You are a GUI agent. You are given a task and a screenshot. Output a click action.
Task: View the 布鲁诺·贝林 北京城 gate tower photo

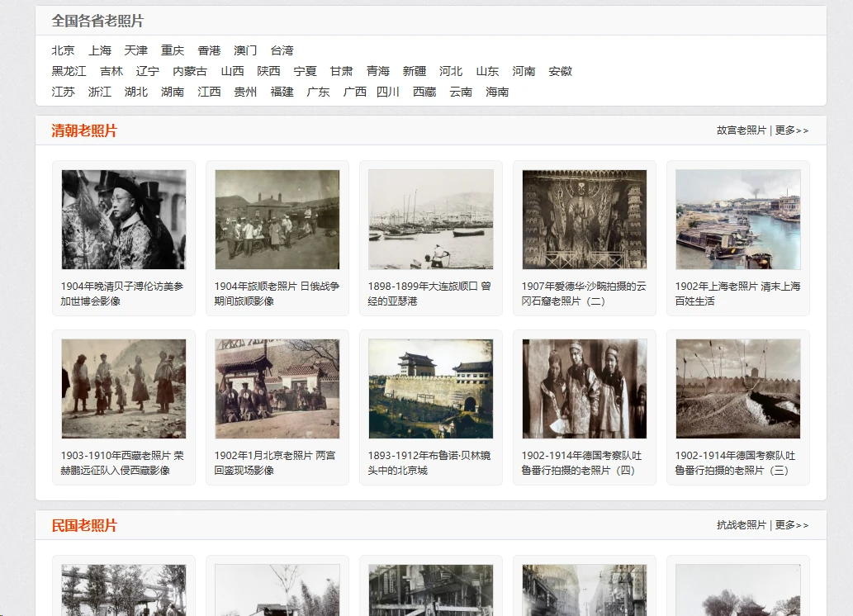pos(431,389)
